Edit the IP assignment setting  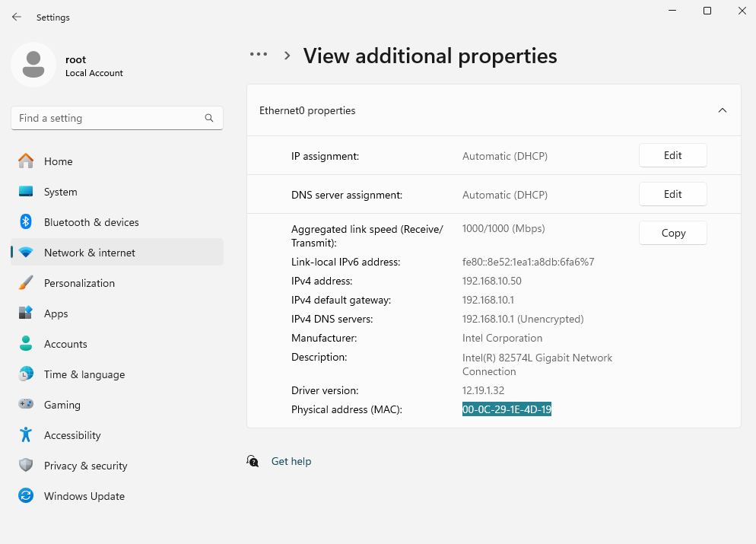[672, 155]
